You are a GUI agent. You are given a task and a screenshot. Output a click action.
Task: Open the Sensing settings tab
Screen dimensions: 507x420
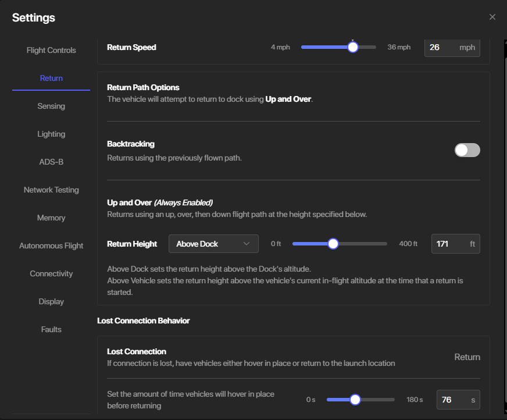pyautogui.click(x=51, y=106)
